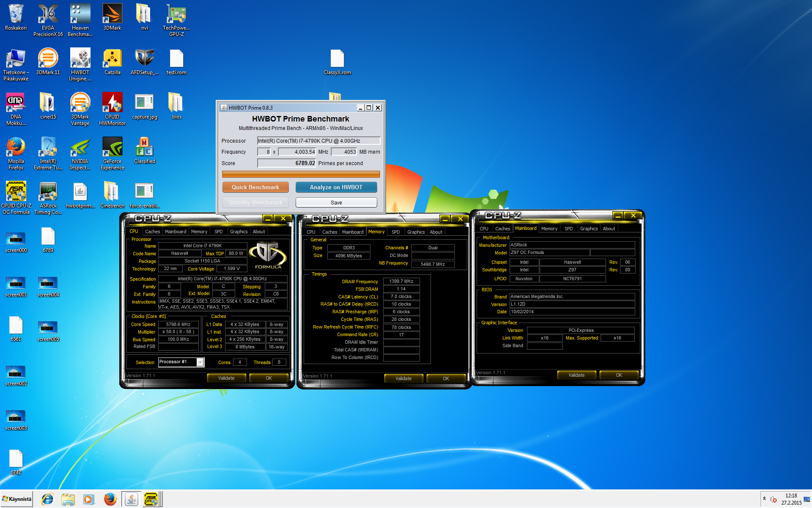Click the DRAM Frequency value 1399.7 MHz
This screenshot has width=812, height=508.
click(x=401, y=281)
